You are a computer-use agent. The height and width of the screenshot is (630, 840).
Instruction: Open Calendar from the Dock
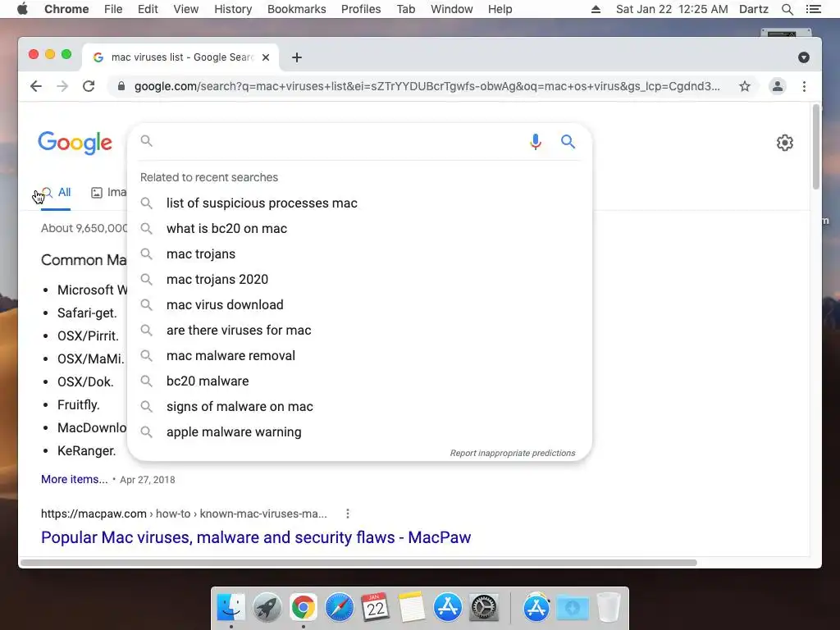[376, 608]
